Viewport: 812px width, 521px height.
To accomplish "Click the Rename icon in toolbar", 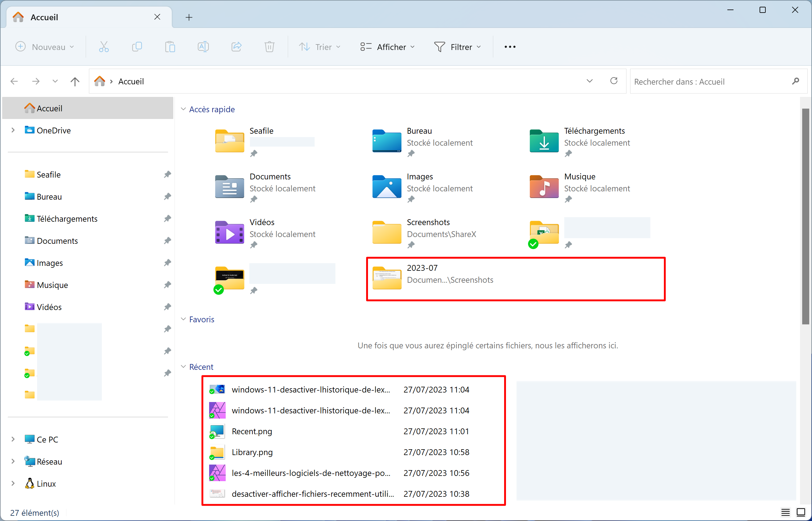I will point(203,47).
